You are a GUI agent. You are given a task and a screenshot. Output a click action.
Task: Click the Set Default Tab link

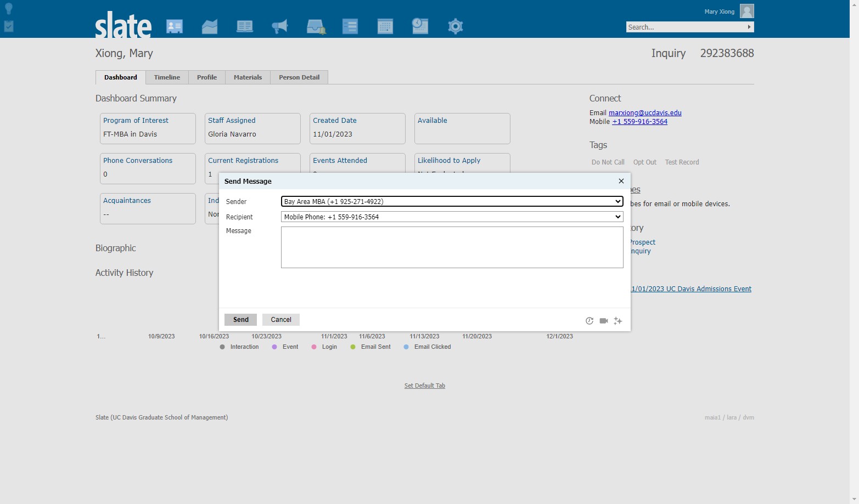(x=425, y=386)
